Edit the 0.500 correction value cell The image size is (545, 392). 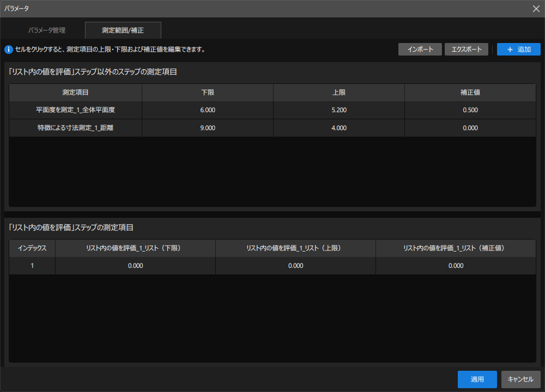(x=470, y=110)
